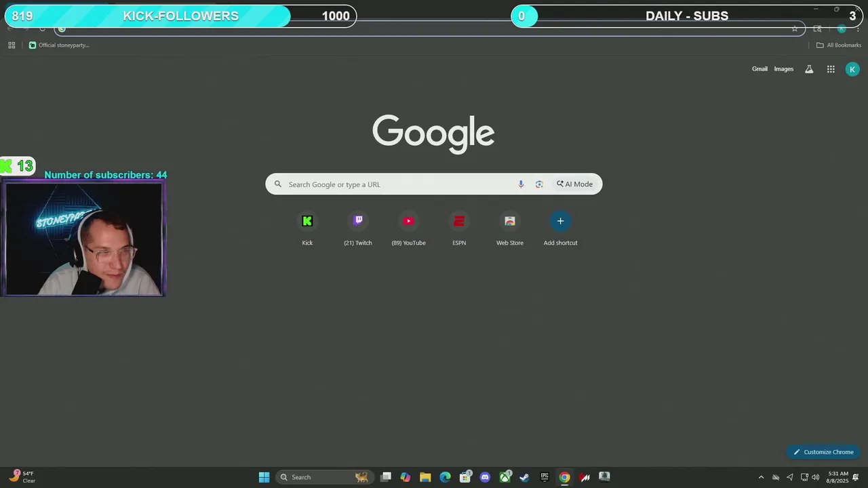868x488 pixels.
Task: Open volume control in system tray
Action: pyautogui.click(x=816, y=477)
